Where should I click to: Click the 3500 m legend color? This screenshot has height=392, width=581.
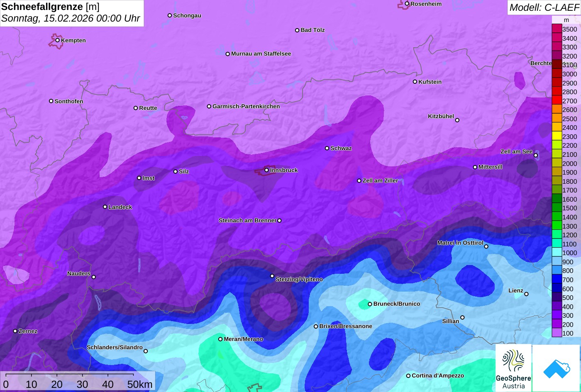pos(557,29)
